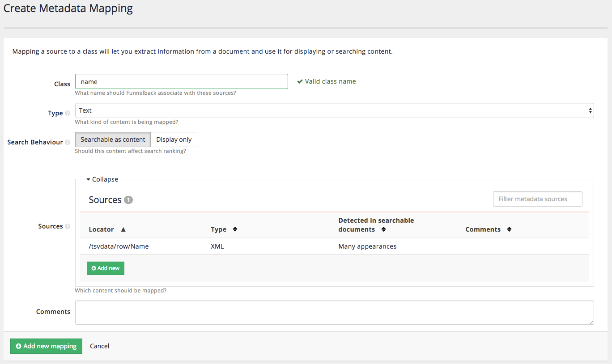Switch search behaviour to Display only
Image resolution: width=612 pixels, height=364 pixels.
point(174,139)
